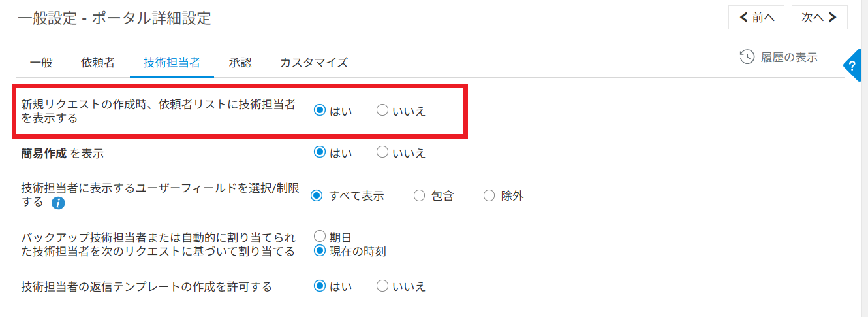Click the info icon beside user field restriction
This screenshot has width=868, height=317.
(58, 203)
